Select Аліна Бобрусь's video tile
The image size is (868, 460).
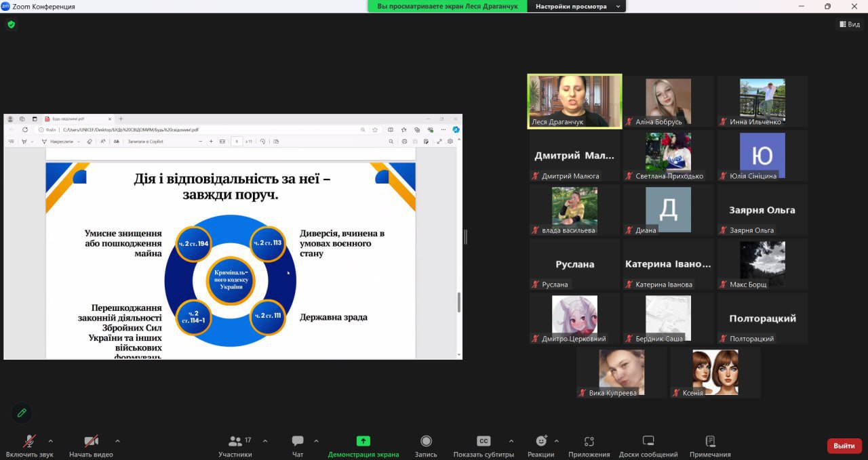coord(669,101)
